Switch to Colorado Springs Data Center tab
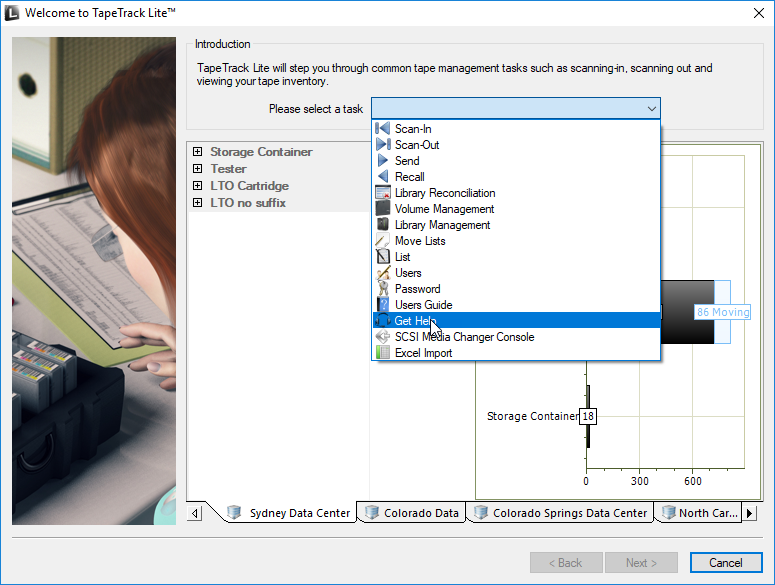The height and width of the screenshot is (585, 775). click(x=560, y=512)
